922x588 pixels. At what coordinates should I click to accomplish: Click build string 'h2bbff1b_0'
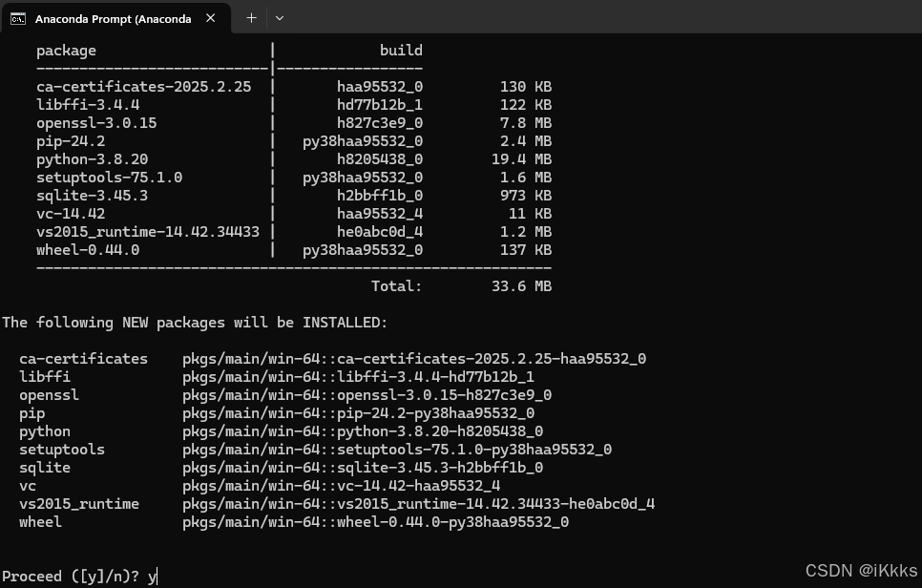click(x=380, y=196)
